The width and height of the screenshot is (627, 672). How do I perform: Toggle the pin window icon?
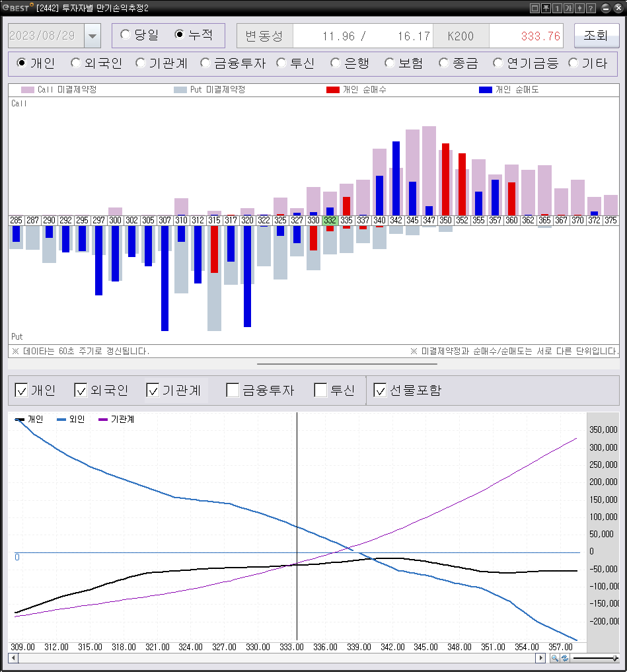point(546,8)
